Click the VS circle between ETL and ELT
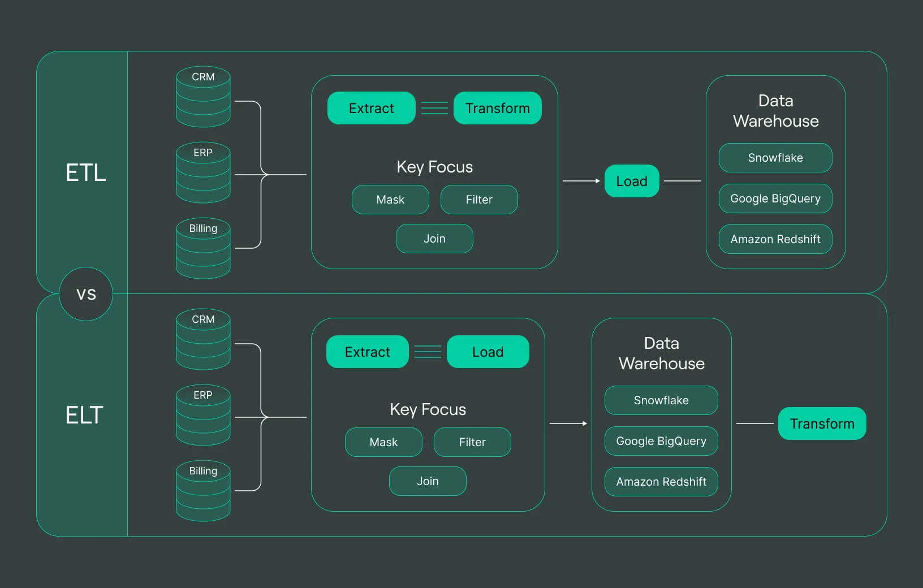 [85, 294]
